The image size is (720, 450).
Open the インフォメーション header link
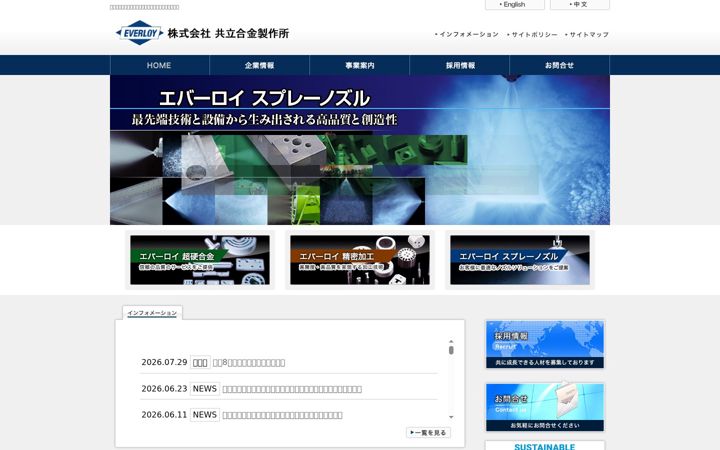point(467,34)
